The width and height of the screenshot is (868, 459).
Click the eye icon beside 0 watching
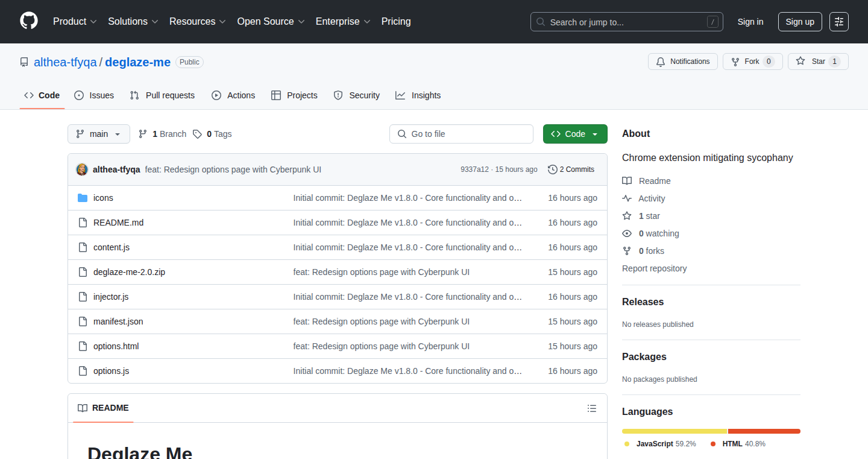627,233
